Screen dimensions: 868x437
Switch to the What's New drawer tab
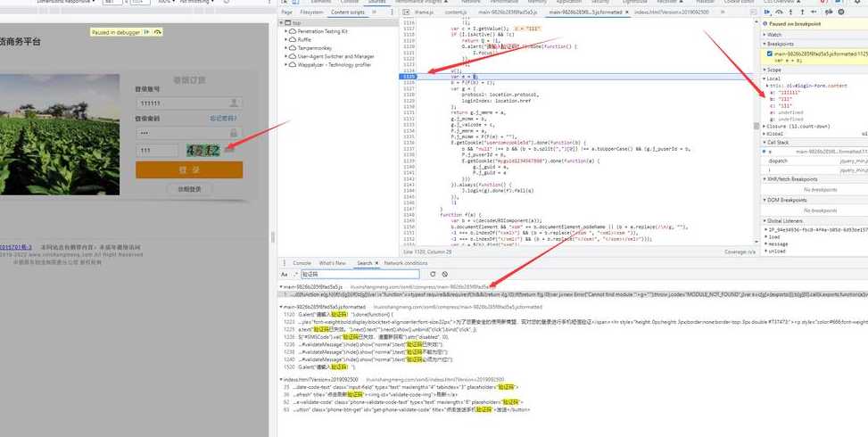pyautogui.click(x=332, y=263)
